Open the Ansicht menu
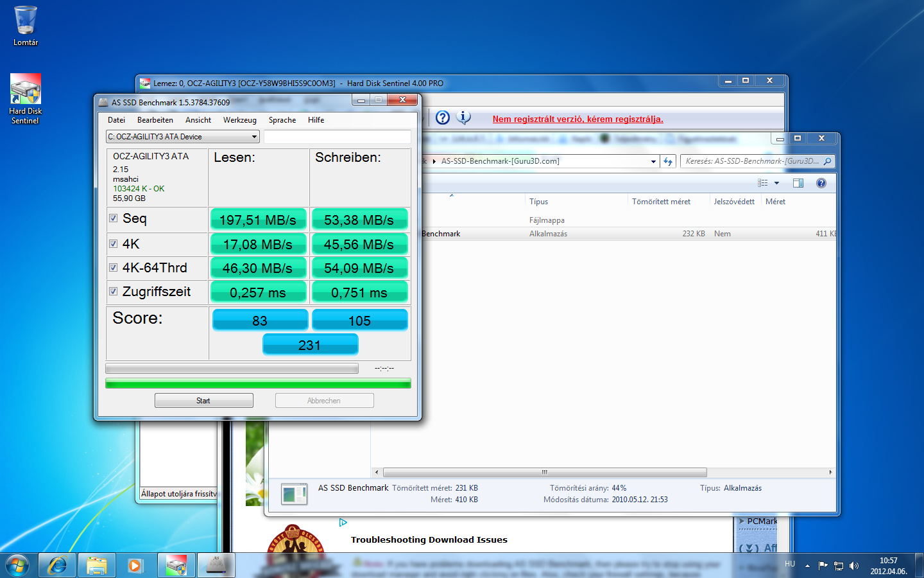924x578 pixels. [x=198, y=120]
